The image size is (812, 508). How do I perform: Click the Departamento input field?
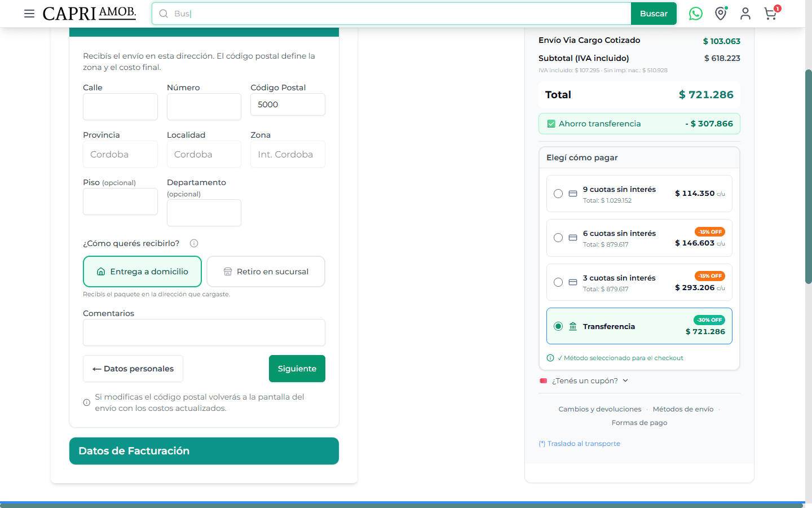pyautogui.click(x=204, y=213)
